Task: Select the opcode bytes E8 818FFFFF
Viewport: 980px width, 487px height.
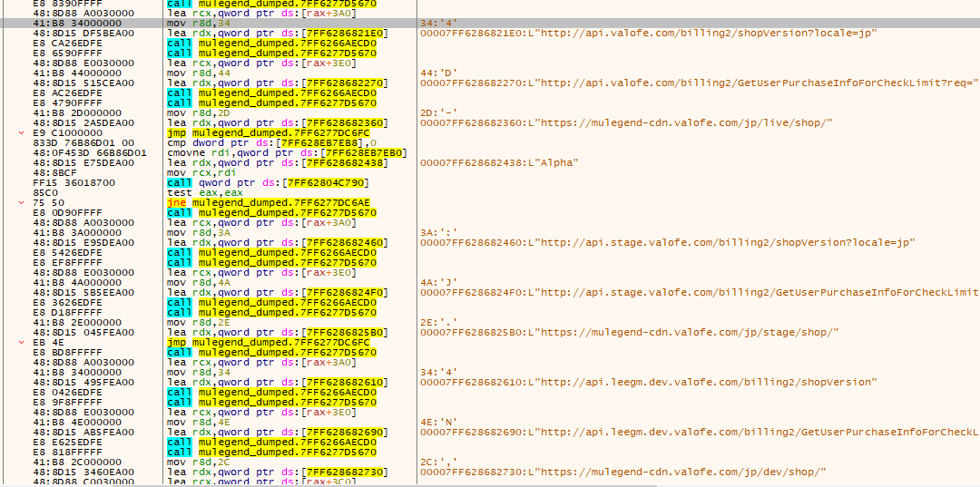Action: click(67, 453)
